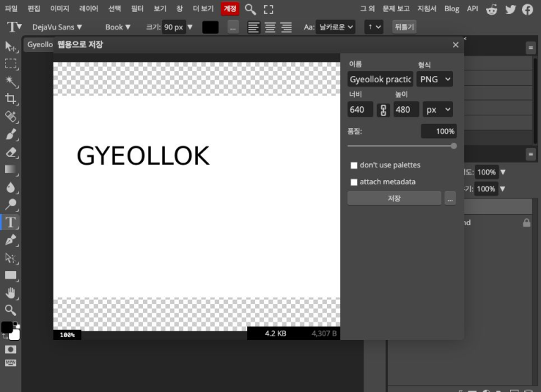Select the Spot Healing Brush tool
Viewport: 541px width, 392px height.
11,117
